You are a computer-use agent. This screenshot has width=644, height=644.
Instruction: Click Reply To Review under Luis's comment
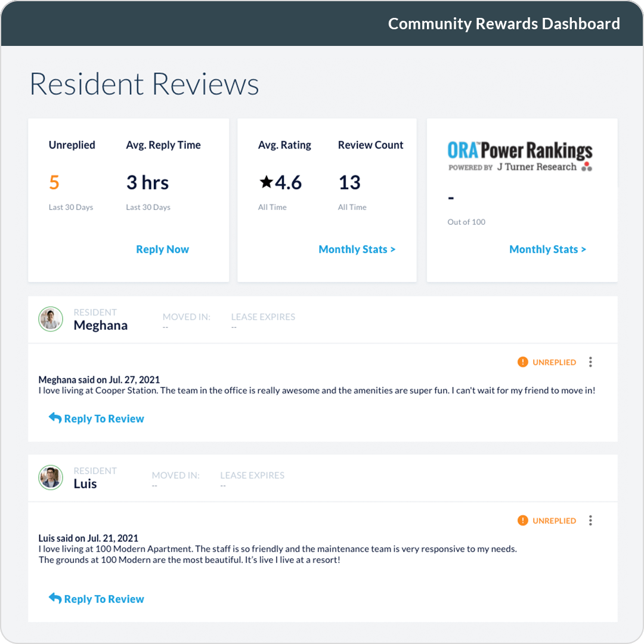tap(103, 599)
